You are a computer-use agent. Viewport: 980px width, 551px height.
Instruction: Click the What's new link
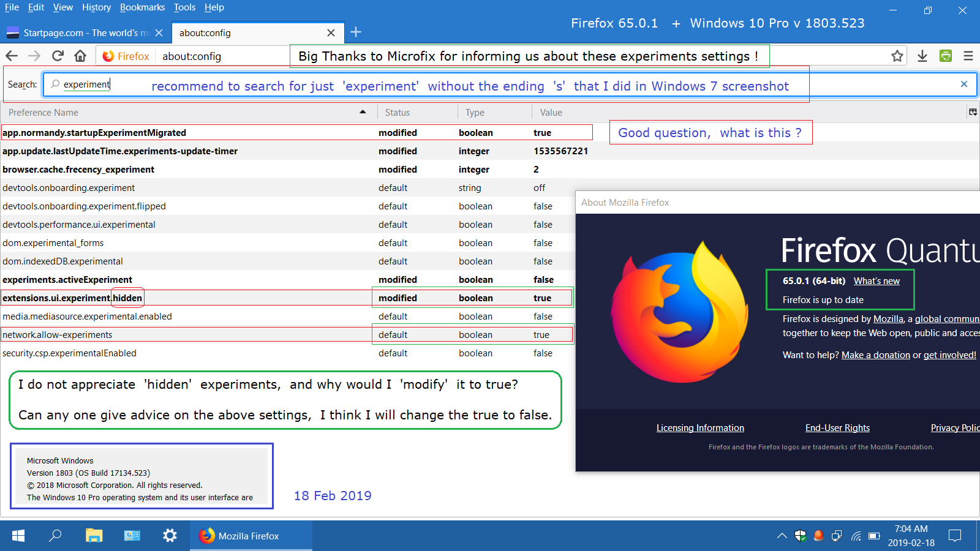876,281
